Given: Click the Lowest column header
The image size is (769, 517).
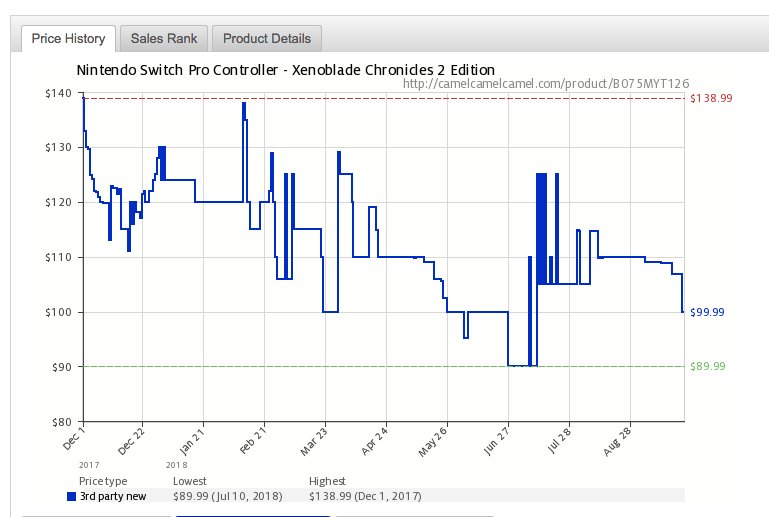Looking at the screenshot, I should coord(190,481).
